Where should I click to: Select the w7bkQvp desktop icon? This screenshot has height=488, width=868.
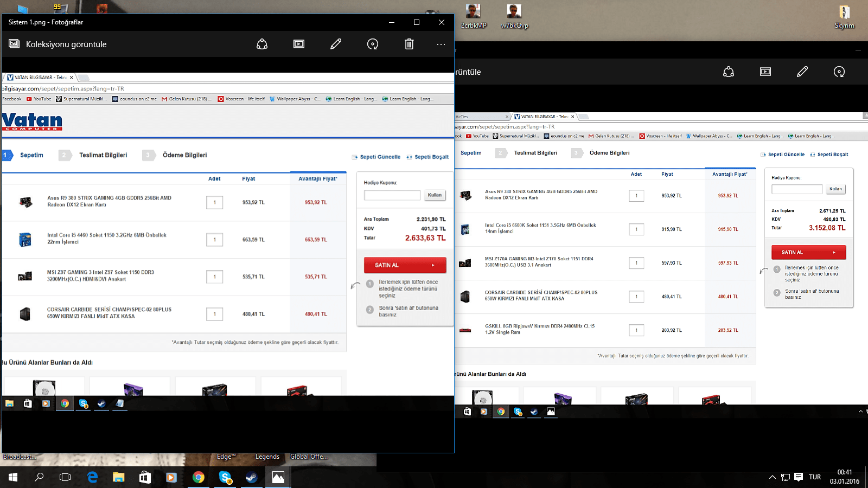(514, 16)
